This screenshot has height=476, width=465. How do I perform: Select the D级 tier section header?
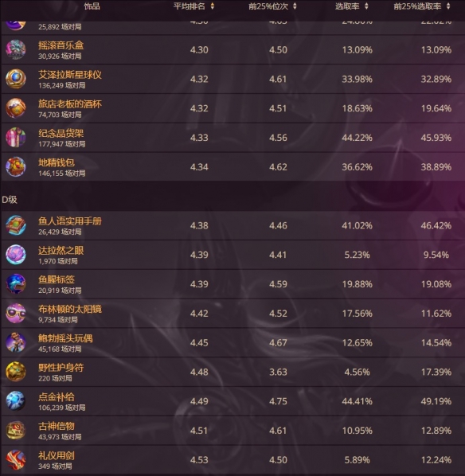click(10, 200)
